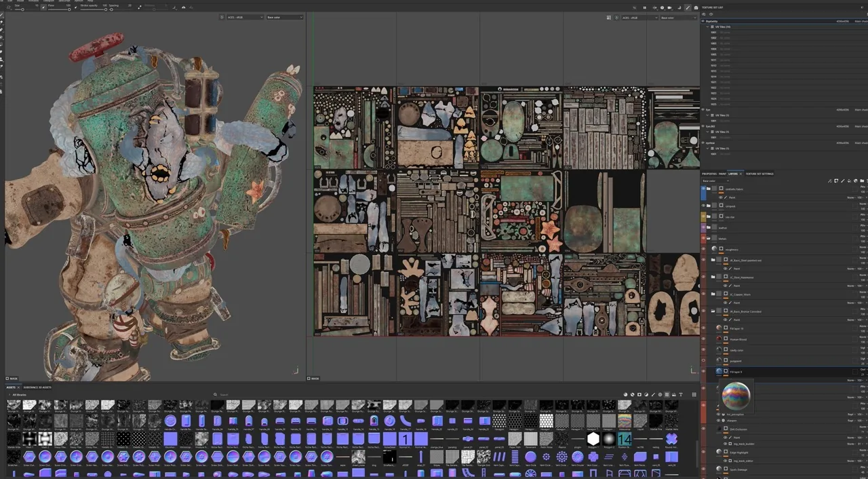868x479 pixels.
Task: Click the search magnifier icon in the Assets panel
Action: click(215, 394)
